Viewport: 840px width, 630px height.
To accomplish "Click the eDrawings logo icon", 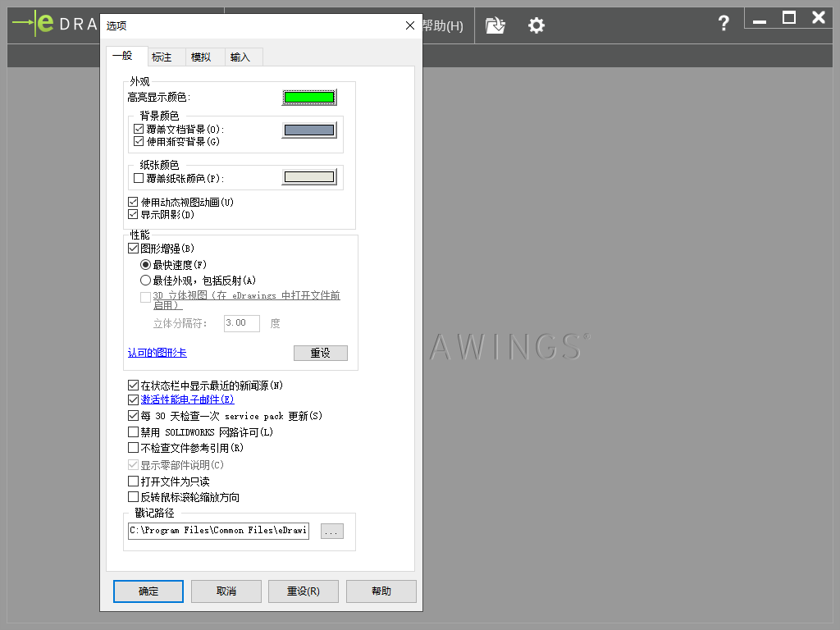I will 33,23.
